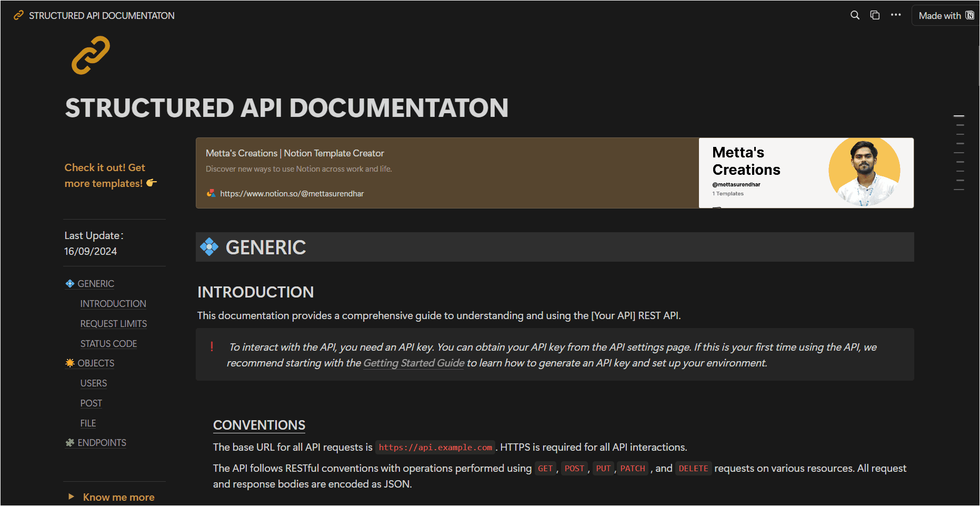Click the globe icon next to the notion.so URL
The width and height of the screenshot is (980, 506).
pos(211,193)
